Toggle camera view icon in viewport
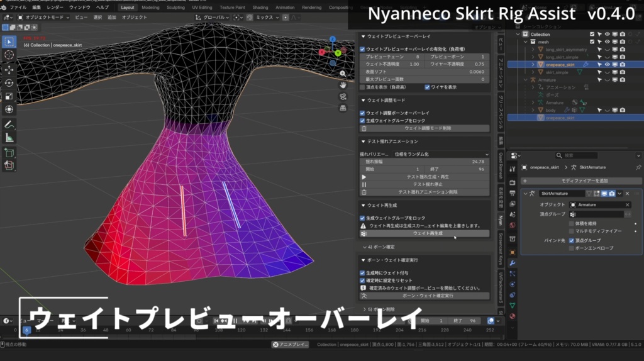Screen dimensions: 644x361 [x=343, y=96]
